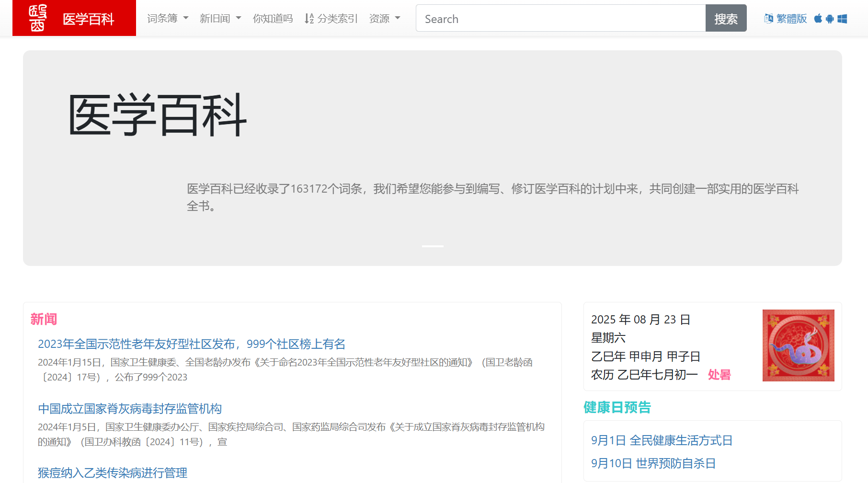The width and height of the screenshot is (868, 483).
Task: Open the 2023年全国示范性老年友好型社区发布 news article
Action: [192, 344]
